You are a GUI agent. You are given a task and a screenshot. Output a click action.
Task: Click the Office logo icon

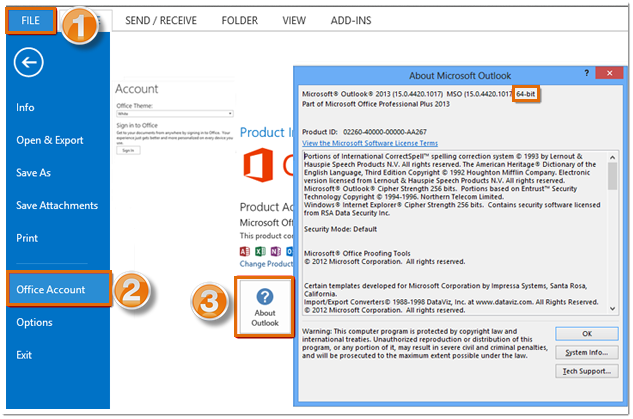pyautogui.click(x=258, y=165)
